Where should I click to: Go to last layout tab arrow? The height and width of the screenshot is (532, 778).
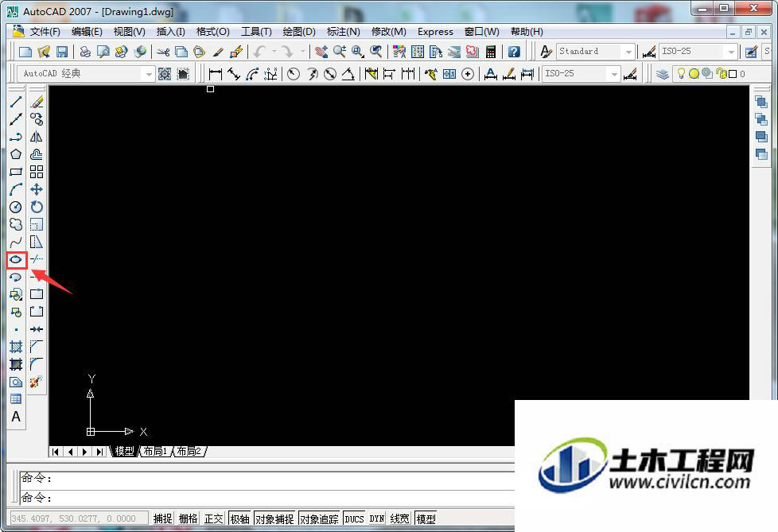pyautogui.click(x=99, y=452)
